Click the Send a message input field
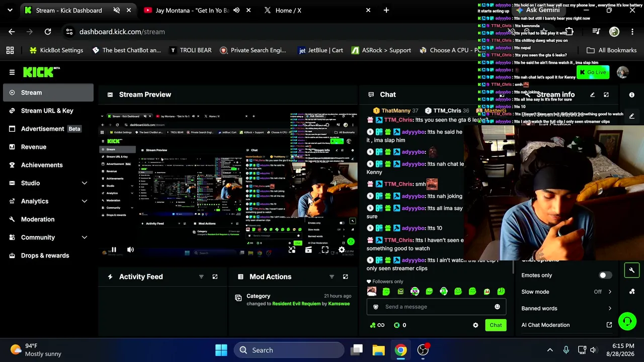This screenshot has width=644, height=362. tap(436, 307)
